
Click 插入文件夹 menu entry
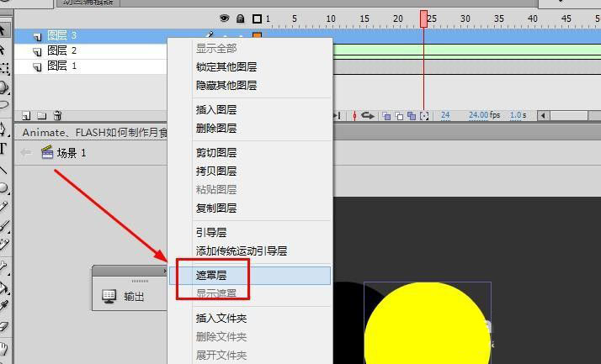point(221,318)
